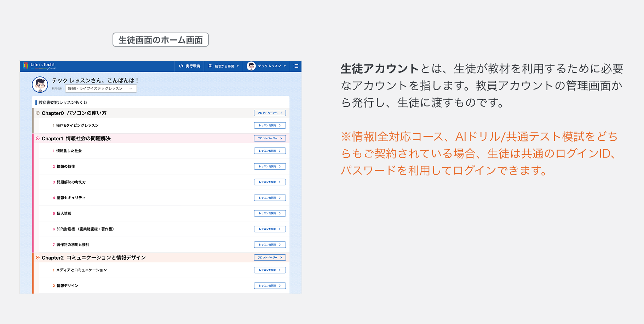Start lesson メディアとコミュニケーション
644x324 pixels.
[x=270, y=270]
